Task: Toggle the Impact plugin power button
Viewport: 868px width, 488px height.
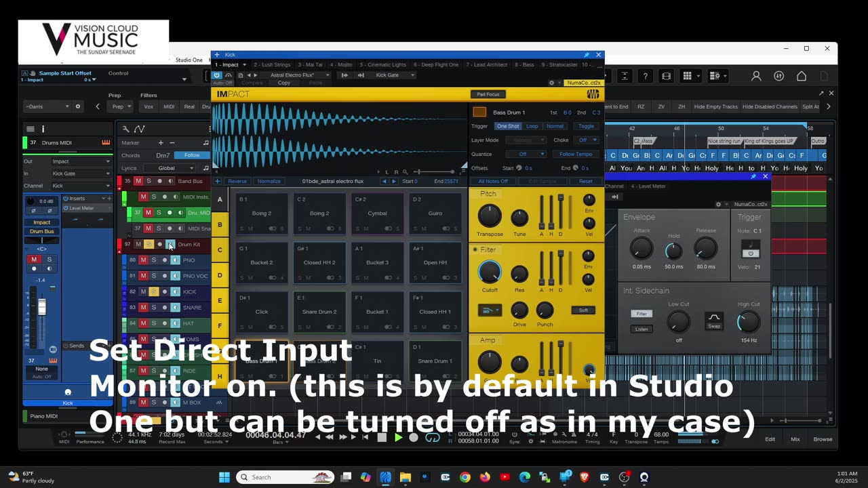Action: coord(217,75)
